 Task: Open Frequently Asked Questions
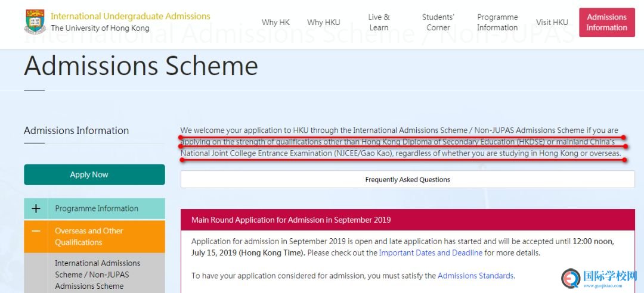click(x=407, y=179)
